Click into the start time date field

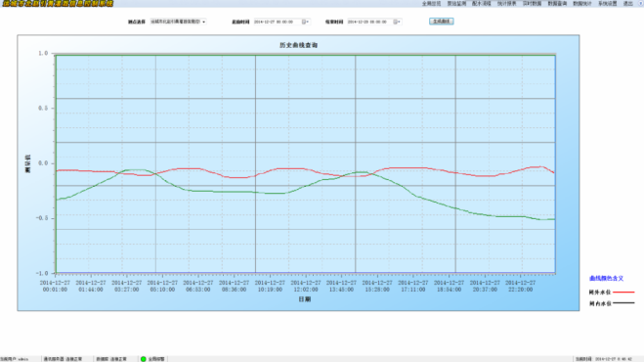(278, 22)
